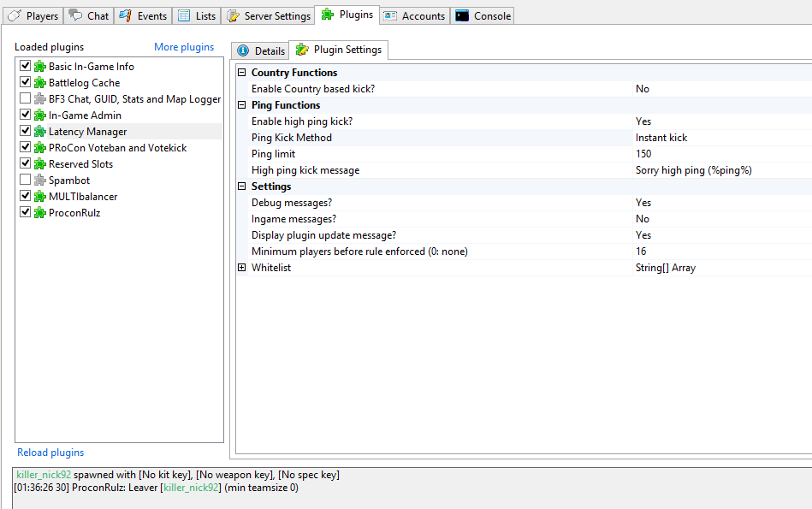Switch to the Server Settings tab

(269, 15)
